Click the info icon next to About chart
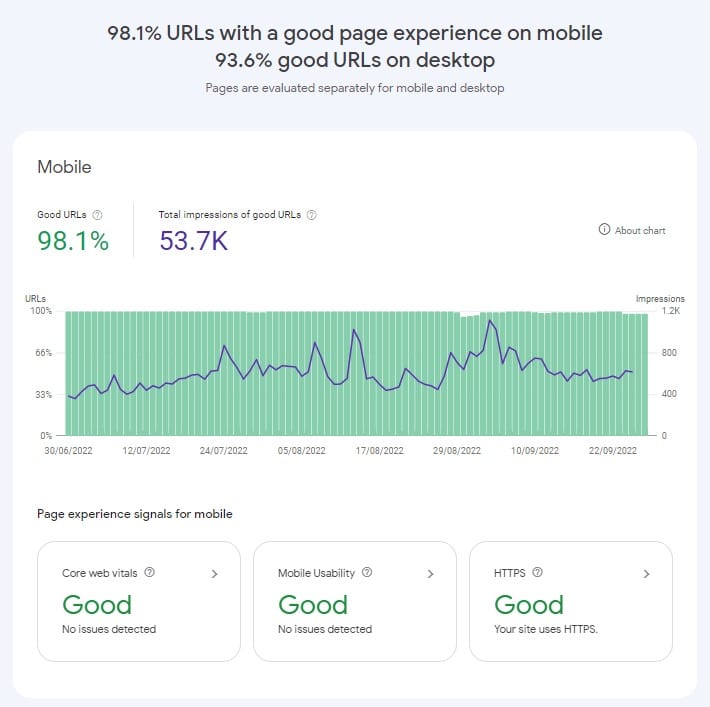This screenshot has height=707, width=710. pyautogui.click(x=604, y=229)
